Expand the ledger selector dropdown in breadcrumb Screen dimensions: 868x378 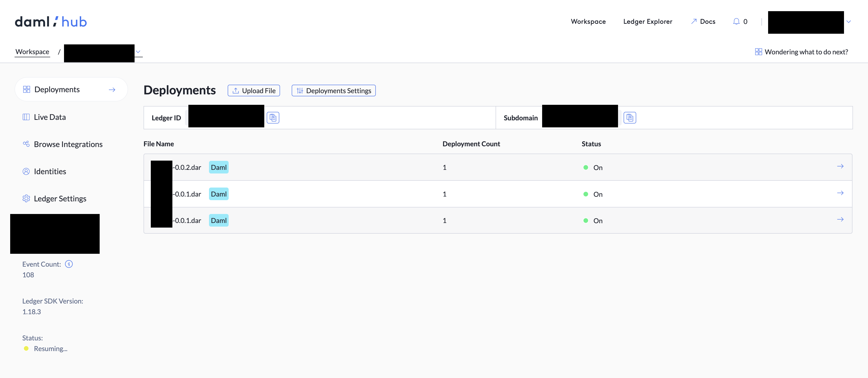pos(138,52)
